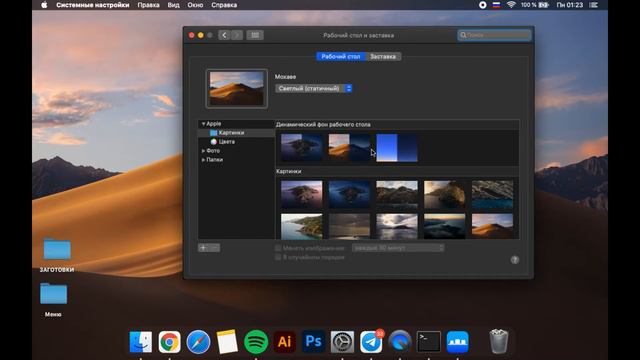Open Telegram from the Dock
Viewport: 640px width, 360px height.
[x=371, y=342]
